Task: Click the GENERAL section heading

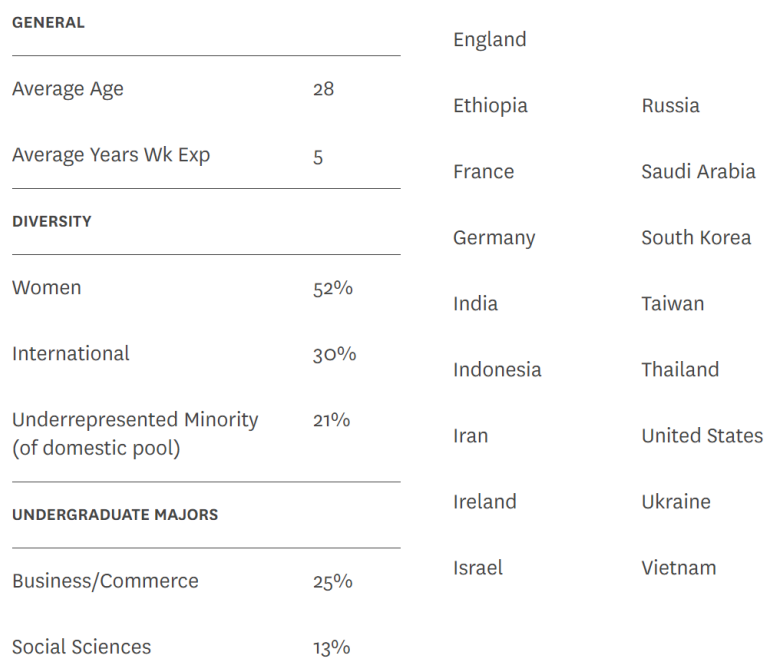Action: 48,22
